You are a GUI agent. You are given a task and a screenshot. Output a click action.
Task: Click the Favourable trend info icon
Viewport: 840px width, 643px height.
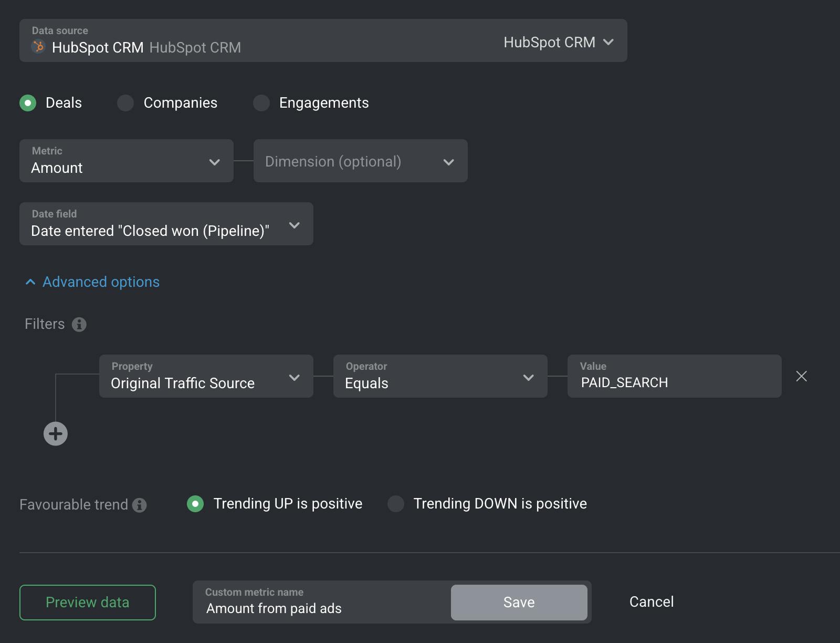pos(140,505)
